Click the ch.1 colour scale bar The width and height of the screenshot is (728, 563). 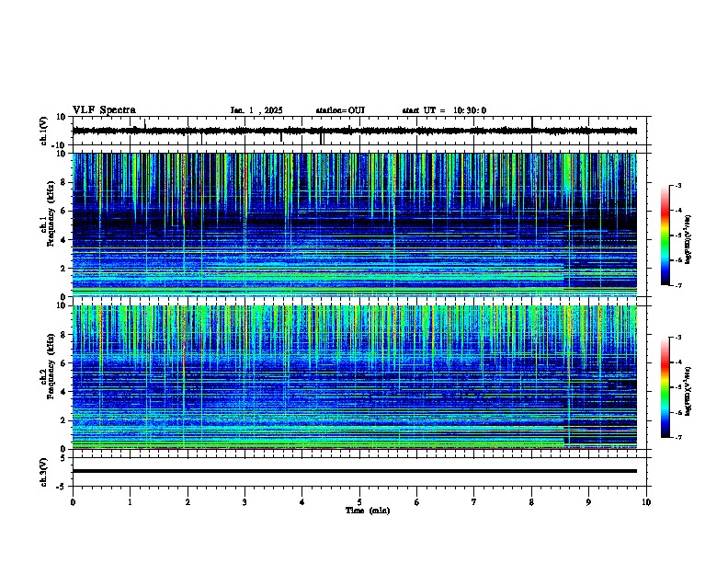pos(665,236)
